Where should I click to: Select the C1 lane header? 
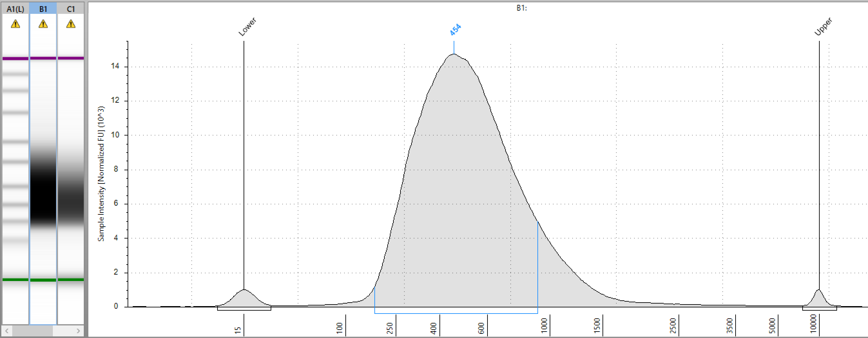[x=71, y=9]
